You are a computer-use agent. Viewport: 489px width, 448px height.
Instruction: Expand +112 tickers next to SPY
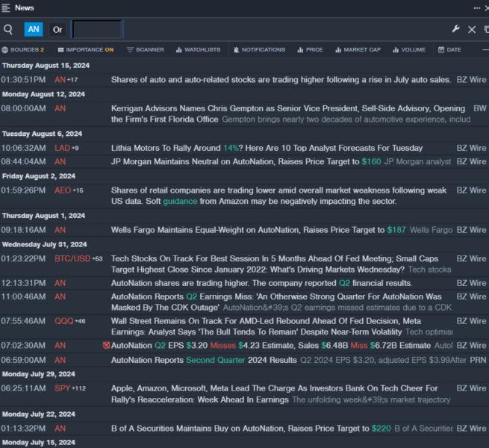tap(78, 388)
